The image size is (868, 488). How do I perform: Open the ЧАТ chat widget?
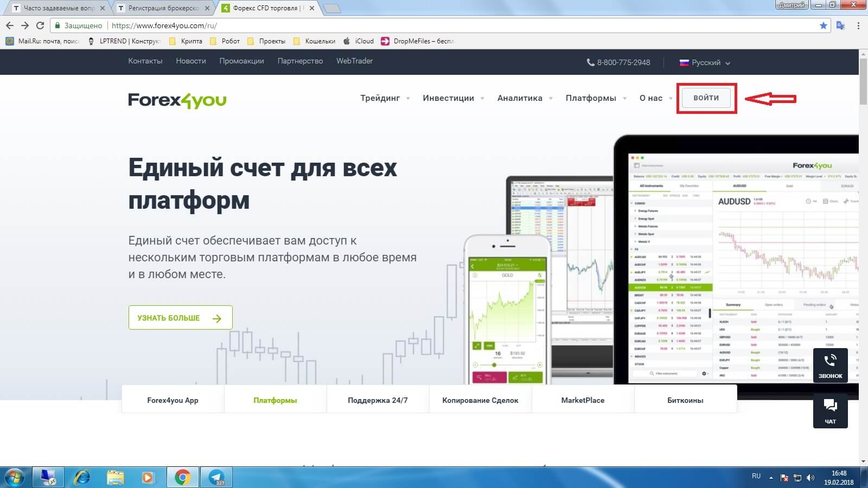830,411
